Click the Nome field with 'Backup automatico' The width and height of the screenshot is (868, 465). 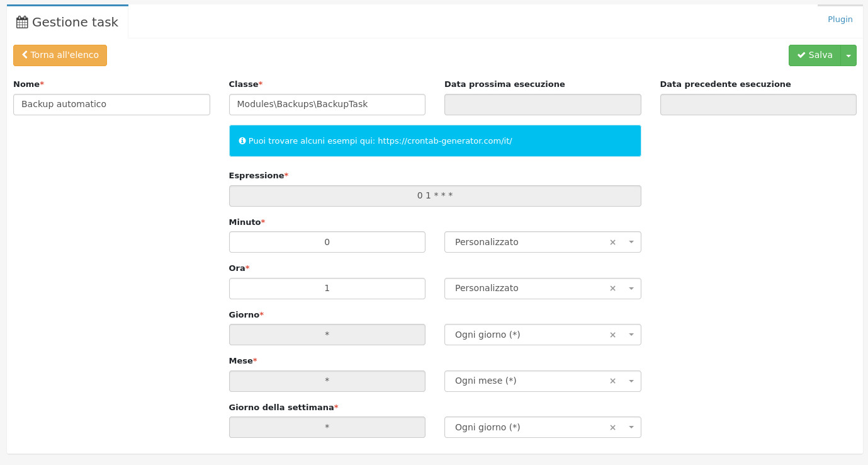coord(111,105)
